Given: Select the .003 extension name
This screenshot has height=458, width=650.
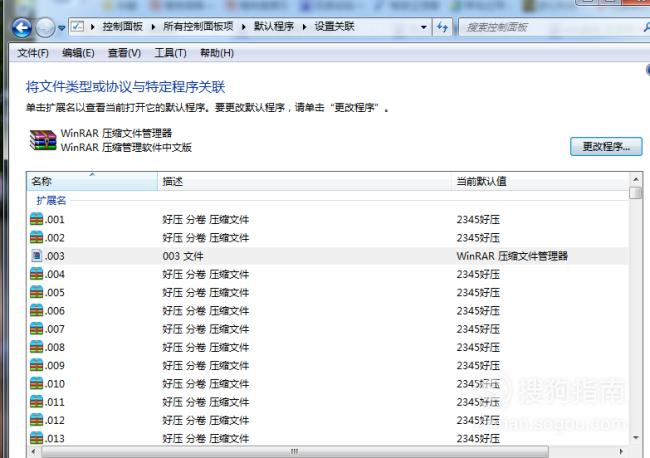Looking at the screenshot, I should click(55, 256).
